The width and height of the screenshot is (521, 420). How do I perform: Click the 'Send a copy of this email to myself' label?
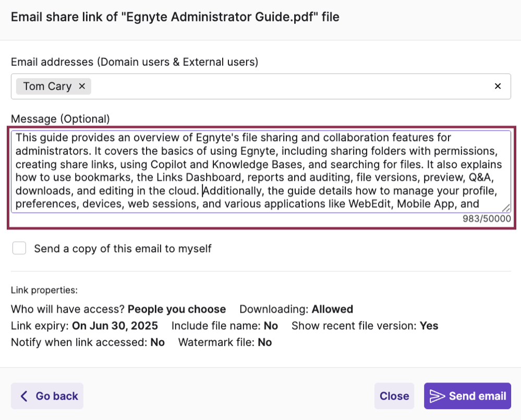point(123,249)
